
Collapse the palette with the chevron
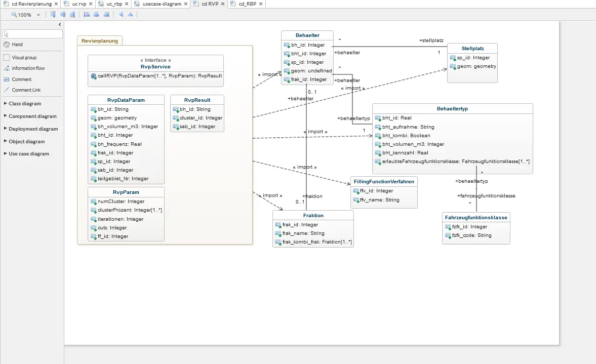point(60,24)
